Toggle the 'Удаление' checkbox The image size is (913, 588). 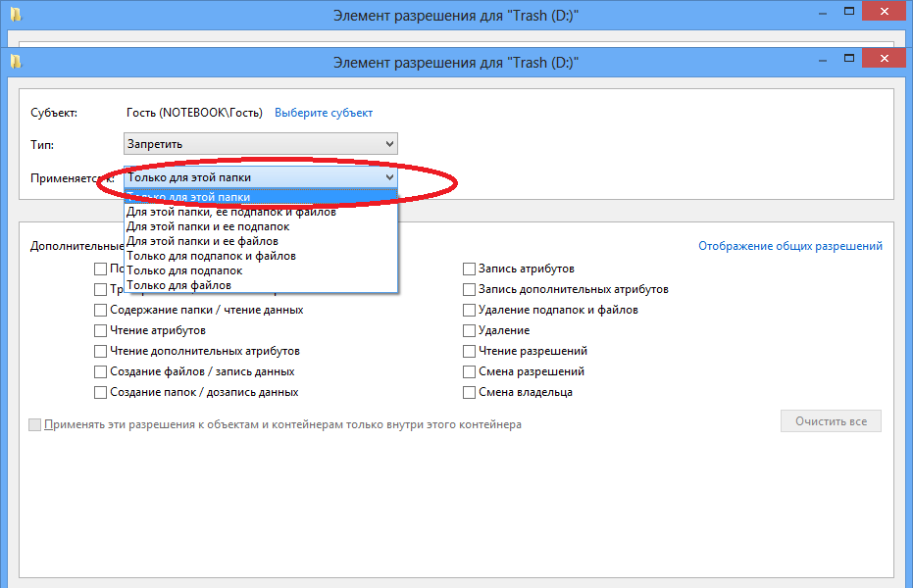(x=469, y=330)
